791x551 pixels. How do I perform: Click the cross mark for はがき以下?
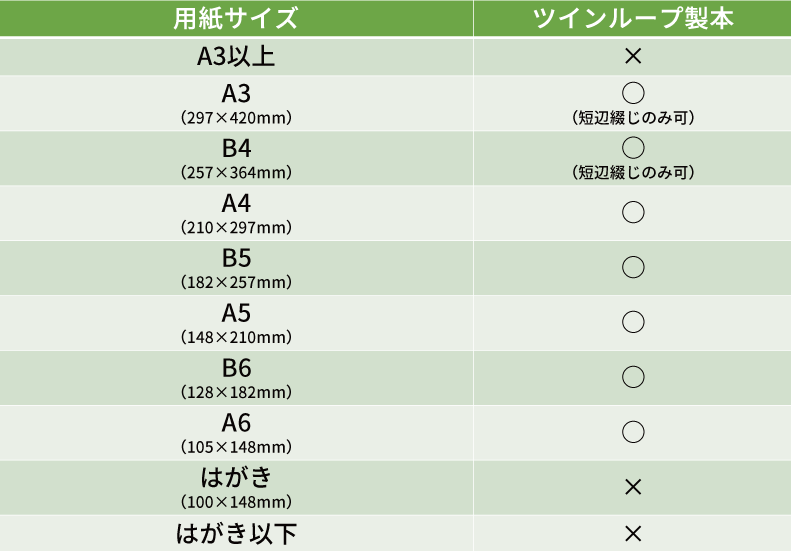pos(632,533)
